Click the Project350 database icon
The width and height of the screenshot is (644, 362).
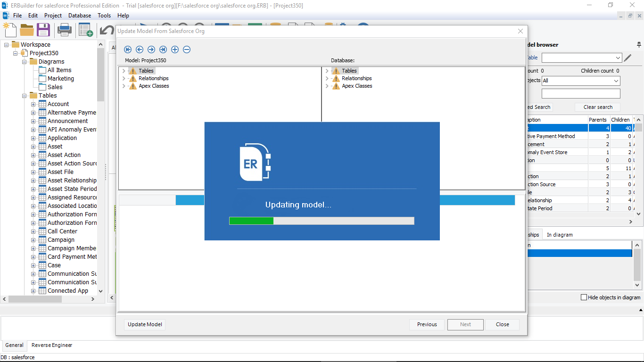pos(25,53)
